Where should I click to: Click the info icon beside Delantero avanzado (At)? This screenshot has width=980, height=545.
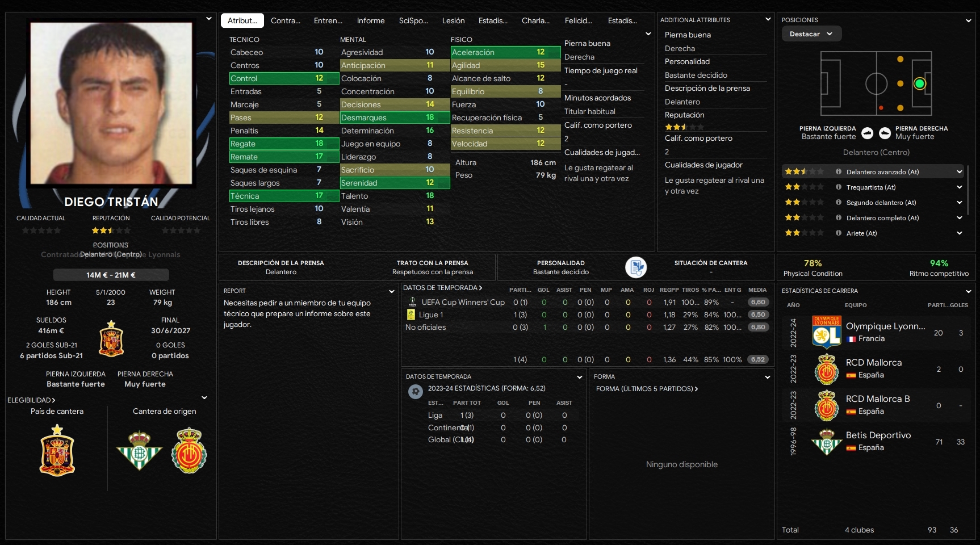(839, 171)
